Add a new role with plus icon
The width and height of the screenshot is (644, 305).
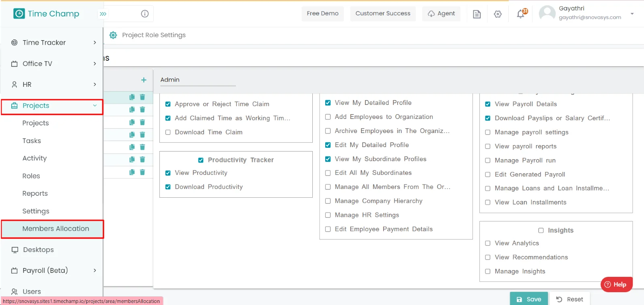(144, 80)
